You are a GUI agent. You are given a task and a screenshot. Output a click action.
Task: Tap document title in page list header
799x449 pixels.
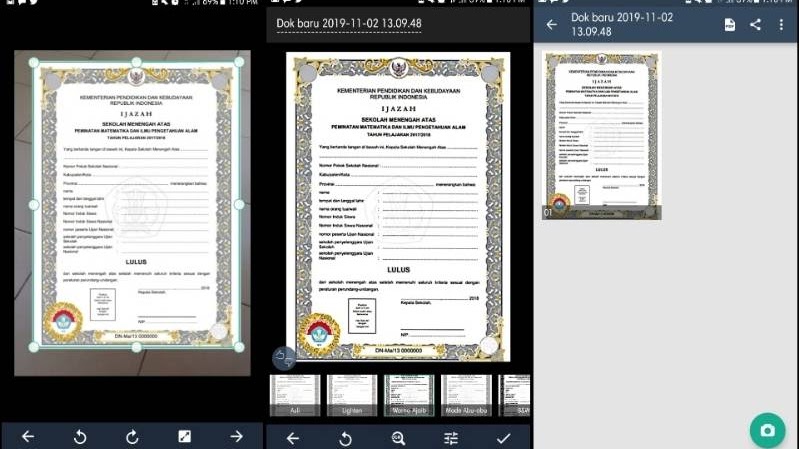[x=622, y=24]
